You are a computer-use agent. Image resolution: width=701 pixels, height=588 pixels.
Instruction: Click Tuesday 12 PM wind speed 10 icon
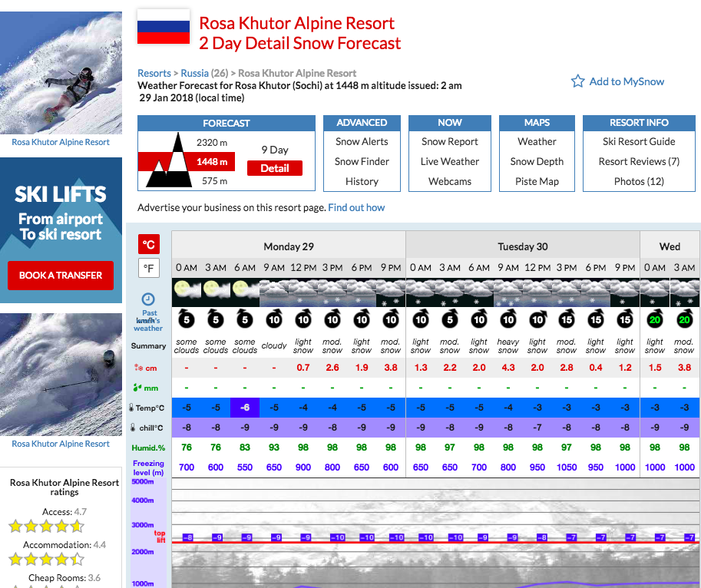click(537, 319)
